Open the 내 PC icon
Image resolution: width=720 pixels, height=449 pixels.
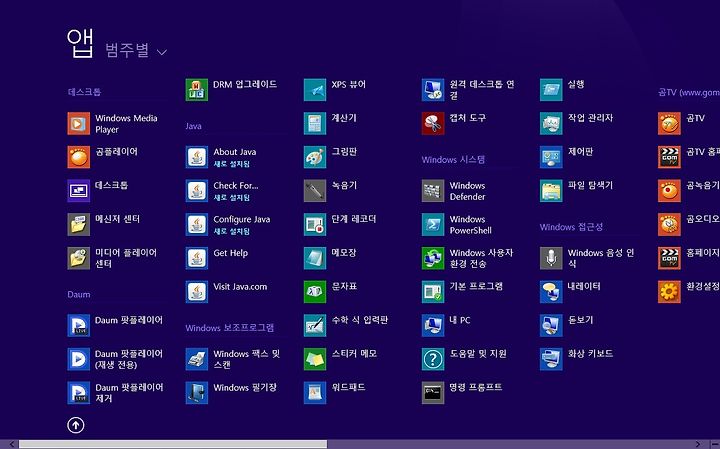tap(433, 326)
